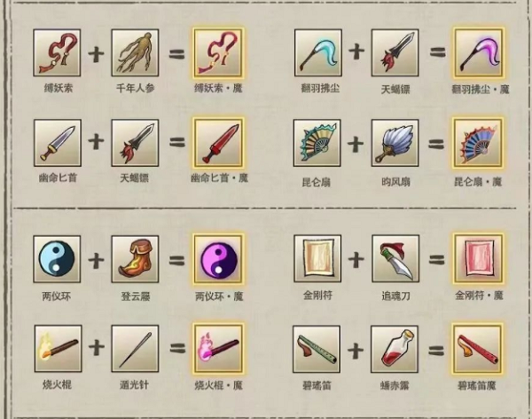This screenshot has height=419, width=532.
Task: Select the red potion bottle icon
Action: pos(395,349)
